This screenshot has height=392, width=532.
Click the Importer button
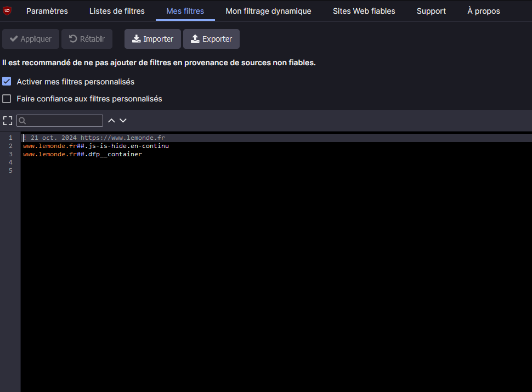coord(152,39)
